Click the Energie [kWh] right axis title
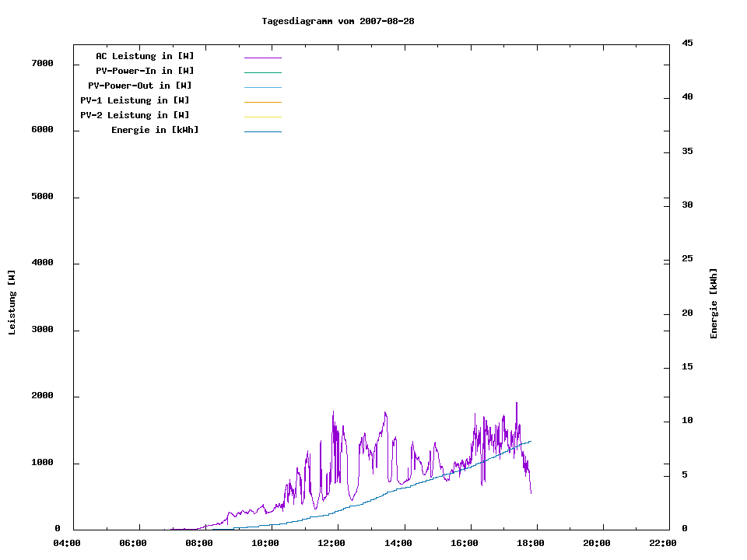 (714, 303)
